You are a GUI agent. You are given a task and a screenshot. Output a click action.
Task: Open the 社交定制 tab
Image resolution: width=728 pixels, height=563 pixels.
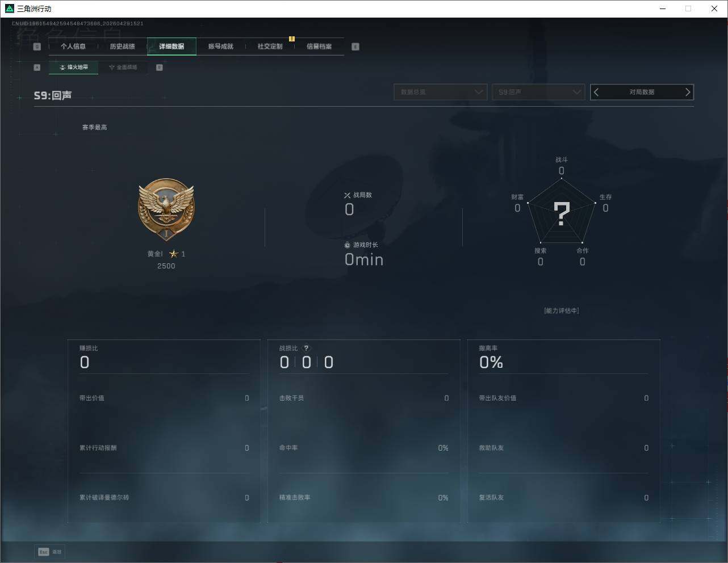(x=270, y=47)
